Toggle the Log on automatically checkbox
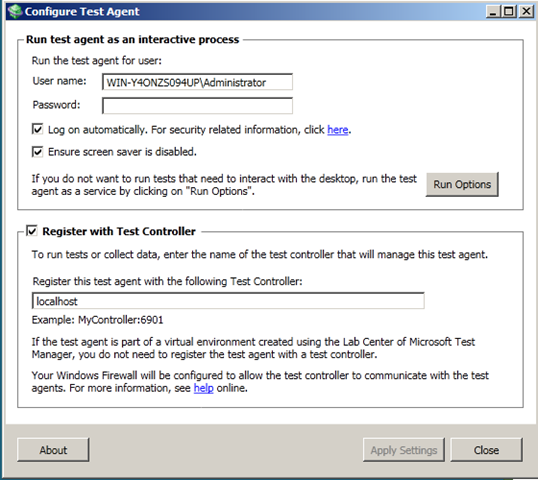Screen dimensions: 538x480 point(37,129)
